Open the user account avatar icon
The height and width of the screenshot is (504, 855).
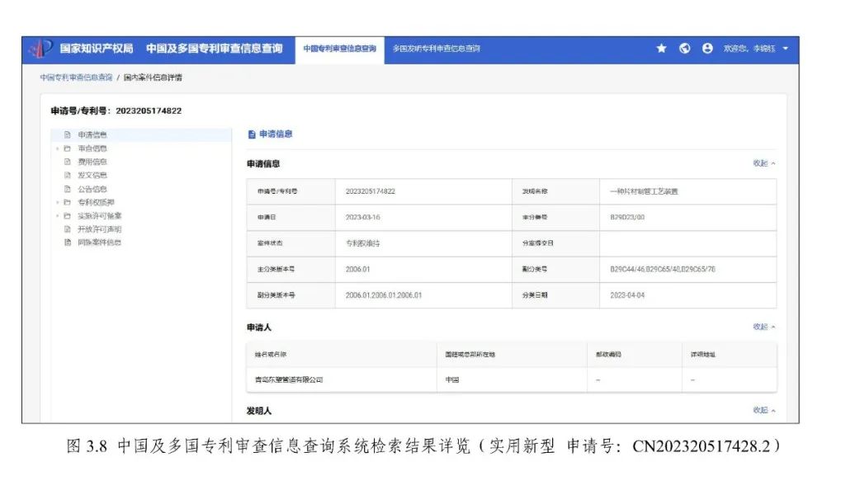707,49
